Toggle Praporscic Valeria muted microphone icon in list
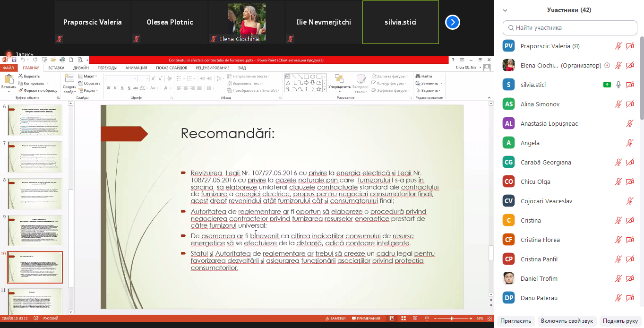Image resolution: width=644 pixels, height=328 pixels. point(618,46)
